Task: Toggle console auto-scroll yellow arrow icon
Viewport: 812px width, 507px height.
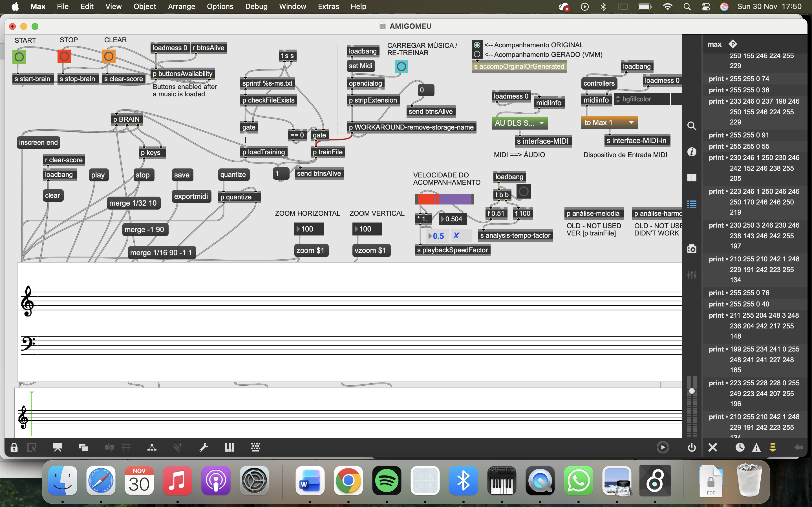Action: pos(773,447)
